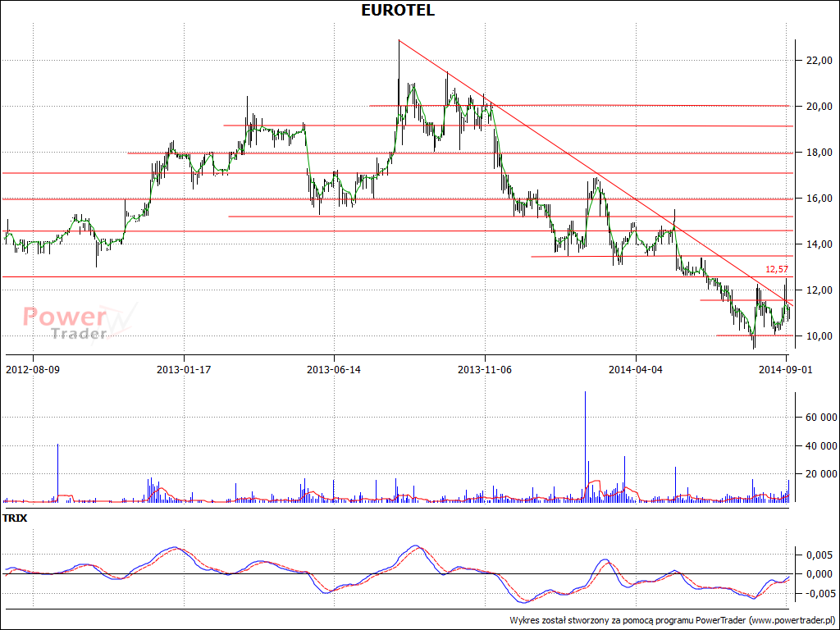Select the 20,00 price axis label

click(819, 107)
